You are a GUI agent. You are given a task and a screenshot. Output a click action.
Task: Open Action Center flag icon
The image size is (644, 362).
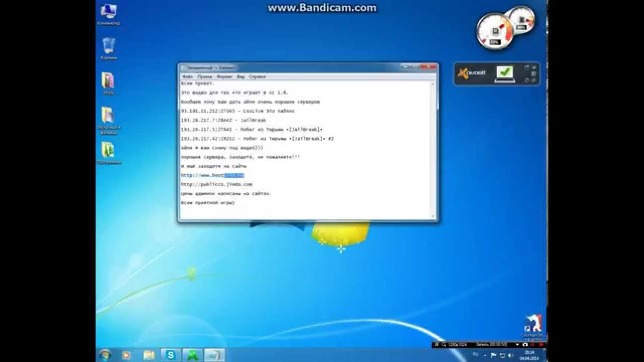click(494, 355)
